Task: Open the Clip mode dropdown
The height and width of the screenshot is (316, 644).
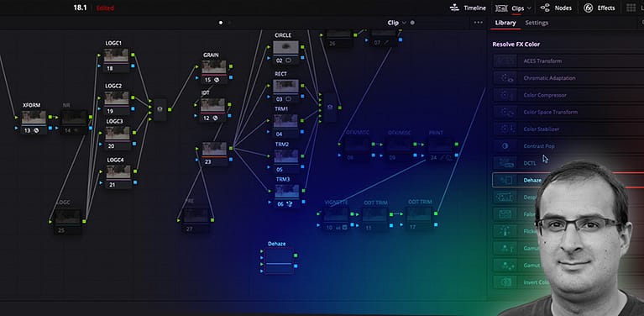Action: [x=397, y=23]
